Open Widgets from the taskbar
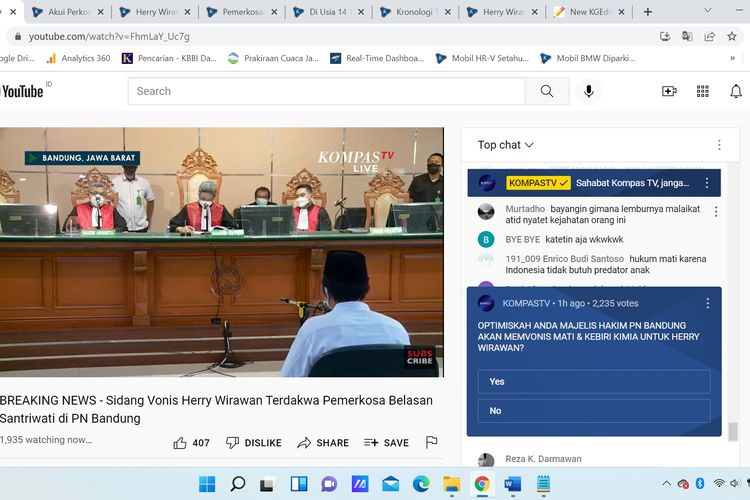The image size is (750, 500). [x=299, y=484]
